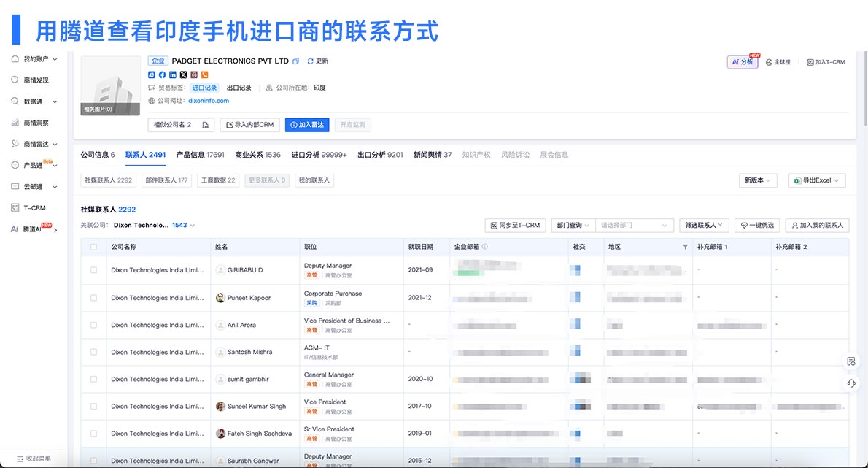
Task: Check the row checkbox for Puneet Kapoor
Action: [93, 297]
